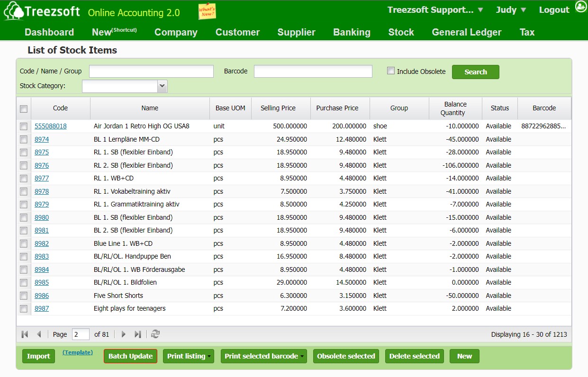Open the Banking menu
The height and width of the screenshot is (377, 588).
point(352,32)
